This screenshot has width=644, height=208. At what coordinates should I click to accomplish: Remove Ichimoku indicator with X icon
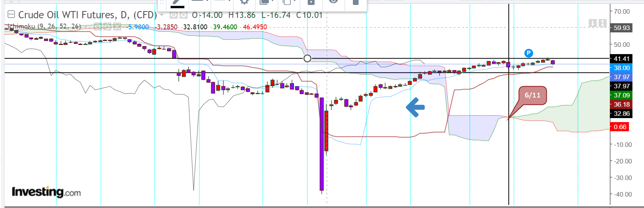(117, 27)
